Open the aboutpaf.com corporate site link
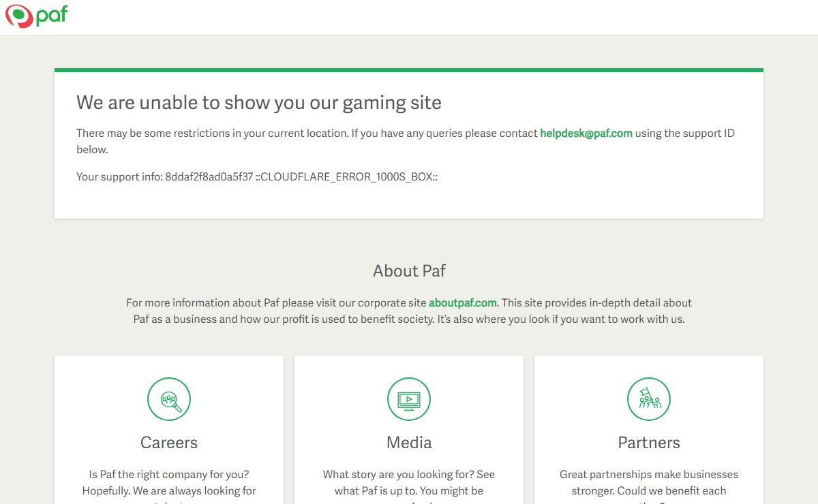818x504 pixels. coord(463,302)
